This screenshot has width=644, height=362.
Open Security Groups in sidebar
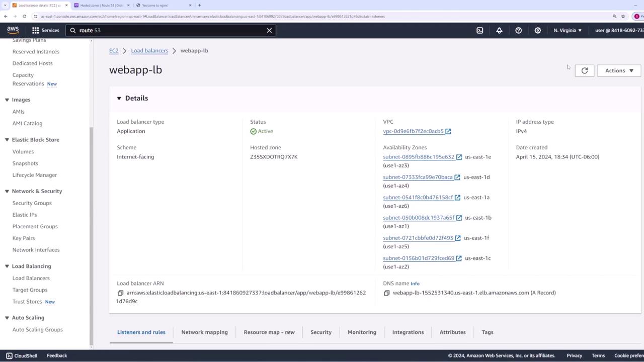32,203
